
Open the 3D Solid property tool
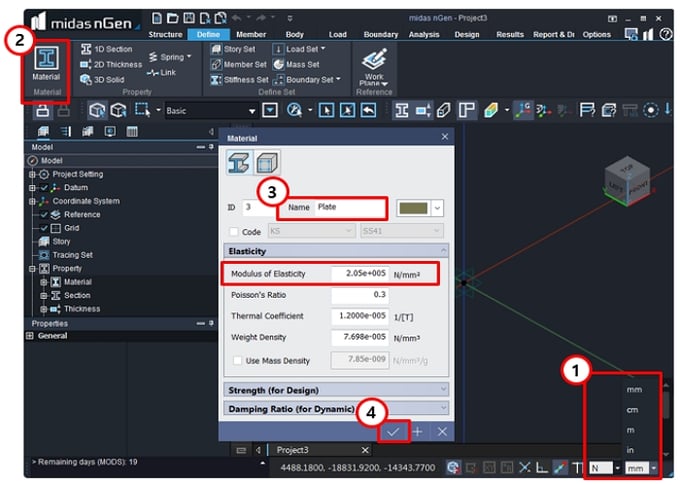(102, 79)
